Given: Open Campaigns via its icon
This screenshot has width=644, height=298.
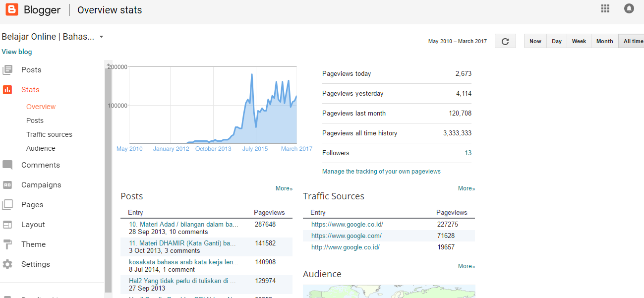Looking at the screenshot, I should 7,185.
